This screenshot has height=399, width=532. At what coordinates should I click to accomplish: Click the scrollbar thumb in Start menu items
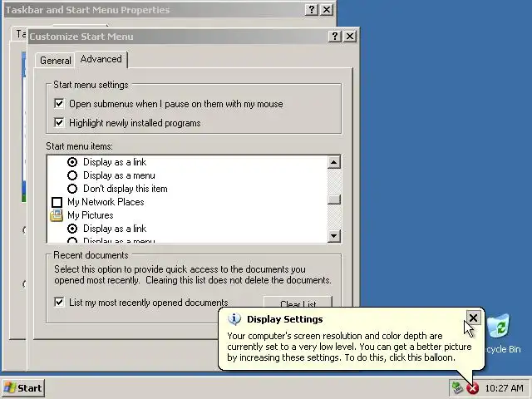coord(334,199)
